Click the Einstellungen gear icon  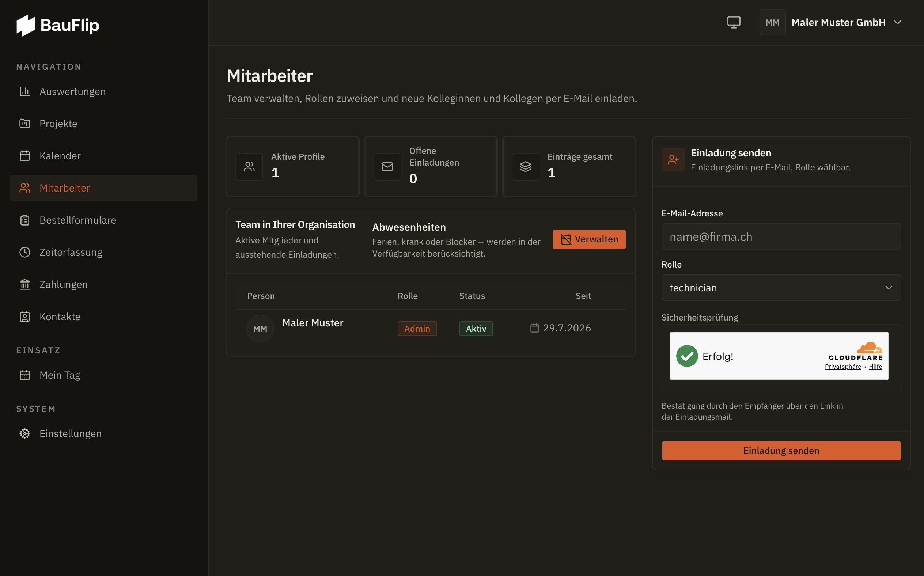[25, 433]
